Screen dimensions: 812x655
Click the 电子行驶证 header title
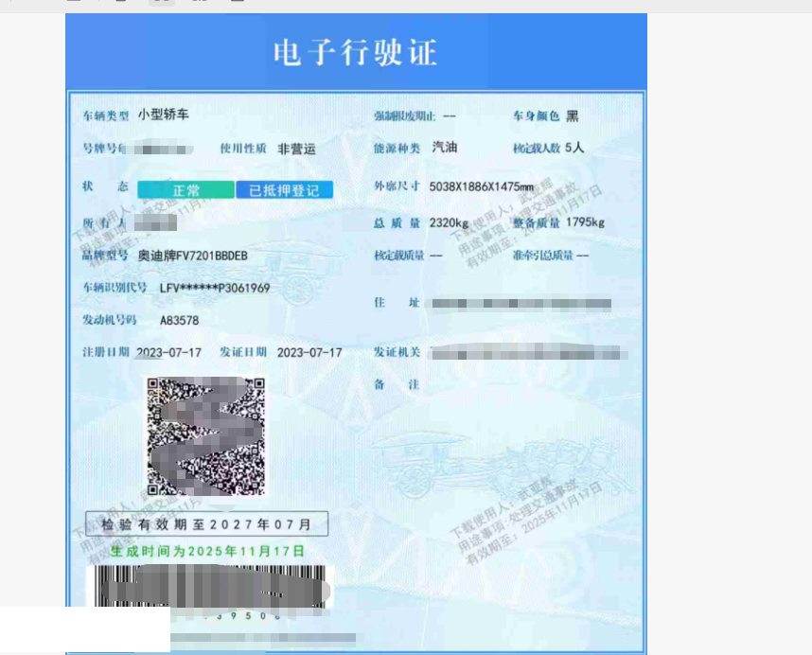pos(355,52)
